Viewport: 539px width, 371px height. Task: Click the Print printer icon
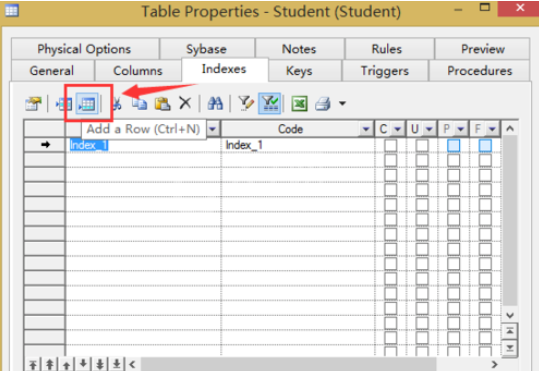tap(323, 103)
